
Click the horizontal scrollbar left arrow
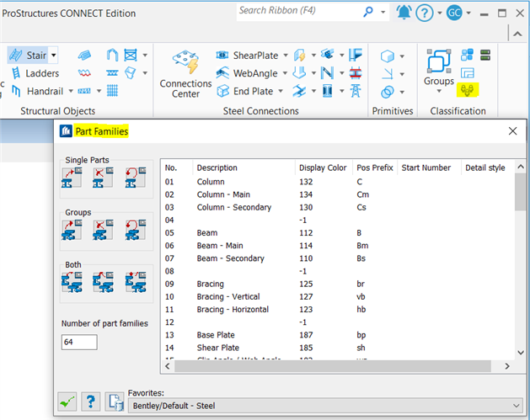[168, 366]
